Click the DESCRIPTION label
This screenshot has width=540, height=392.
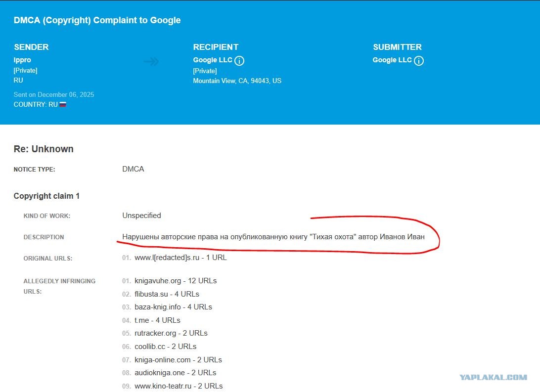pyautogui.click(x=44, y=237)
